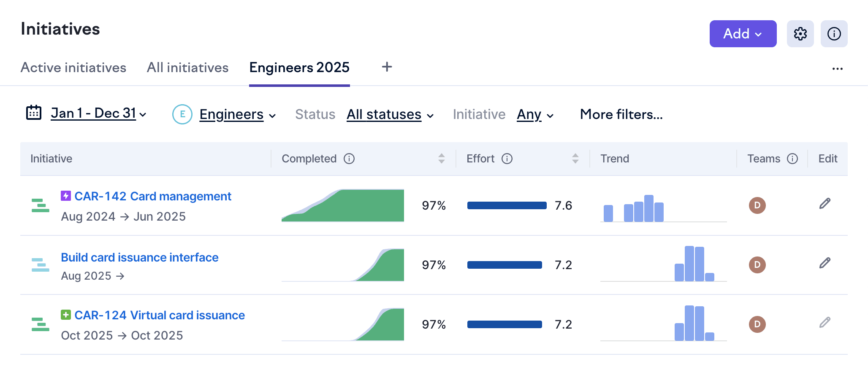Screen dimensions: 868x367
Task: Open the three-dots more options menu
Action: pyautogui.click(x=837, y=69)
